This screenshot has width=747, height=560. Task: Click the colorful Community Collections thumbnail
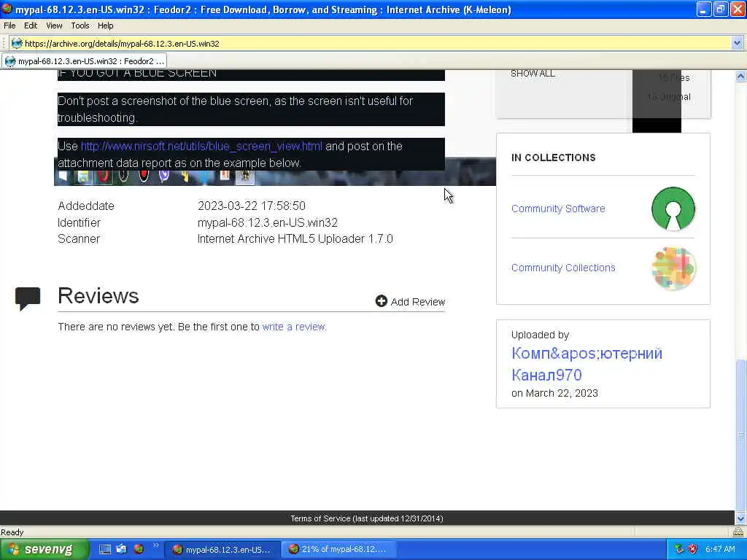pos(673,268)
